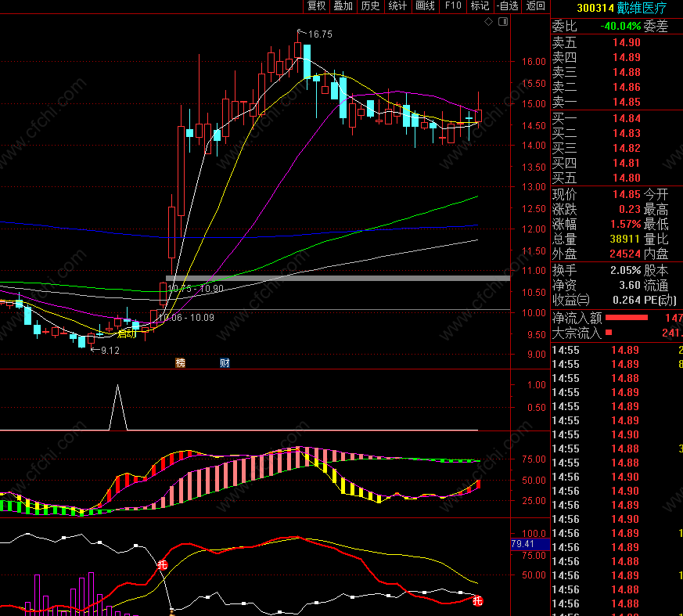Open the 叠加 overlay menu

pyautogui.click(x=343, y=6)
